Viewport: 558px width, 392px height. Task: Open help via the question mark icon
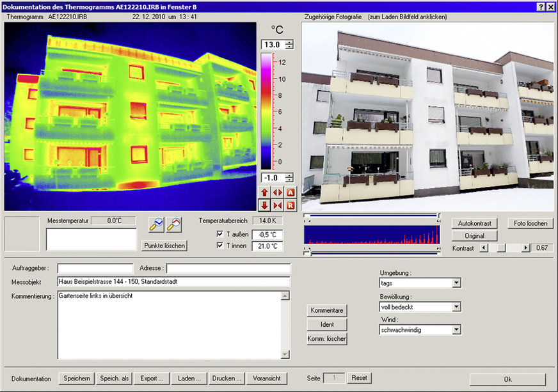[542, 6]
